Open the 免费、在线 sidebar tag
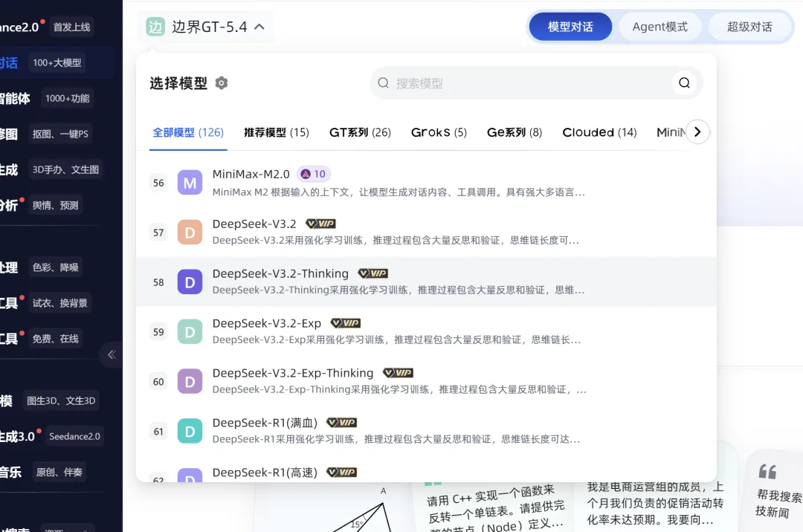 pos(55,339)
